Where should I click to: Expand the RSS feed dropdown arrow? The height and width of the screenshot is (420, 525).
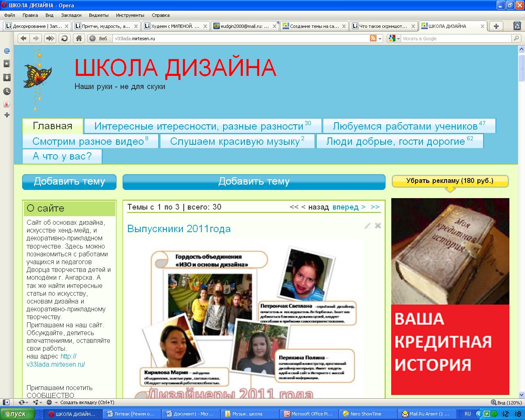click(380, 39)
